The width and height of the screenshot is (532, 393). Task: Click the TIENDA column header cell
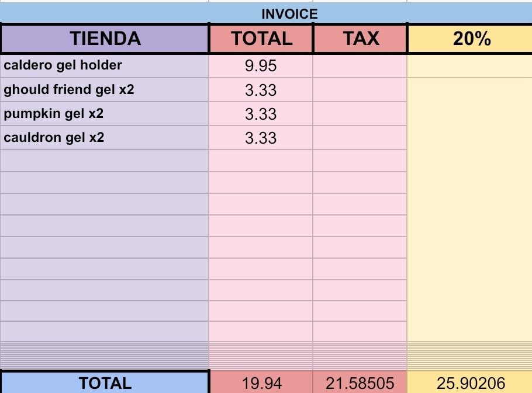coord(105,39)
